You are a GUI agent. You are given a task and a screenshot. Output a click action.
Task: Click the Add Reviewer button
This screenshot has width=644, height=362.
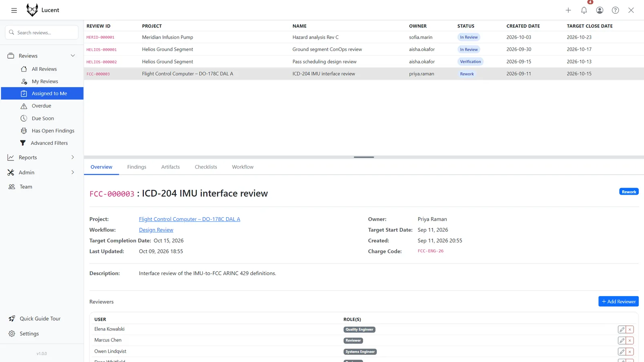[x=619, y=302]
